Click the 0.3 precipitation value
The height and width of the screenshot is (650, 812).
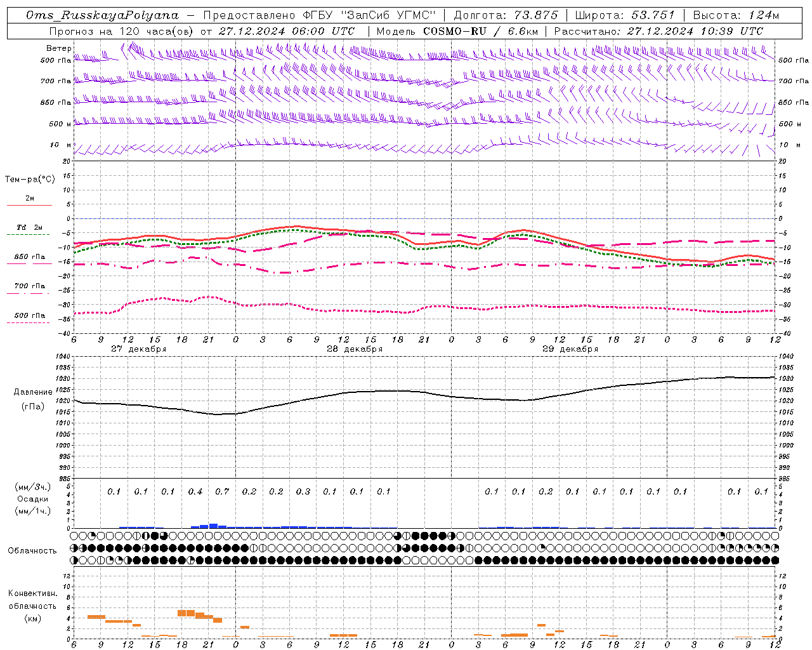pos(303,491)
